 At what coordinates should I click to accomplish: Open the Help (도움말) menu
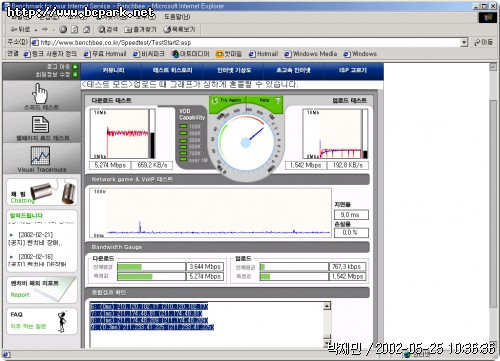pyautogui.click(x=177, y=17)
